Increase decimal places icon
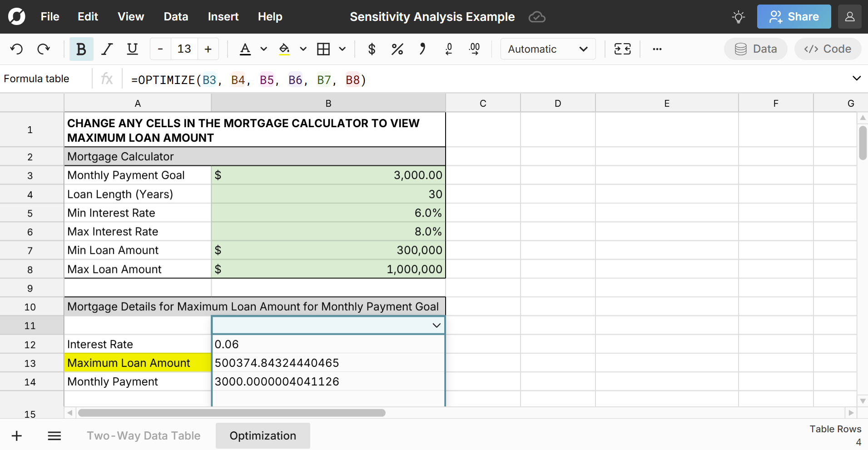This screenshot has width=868, height=450. tap(474, 49)
